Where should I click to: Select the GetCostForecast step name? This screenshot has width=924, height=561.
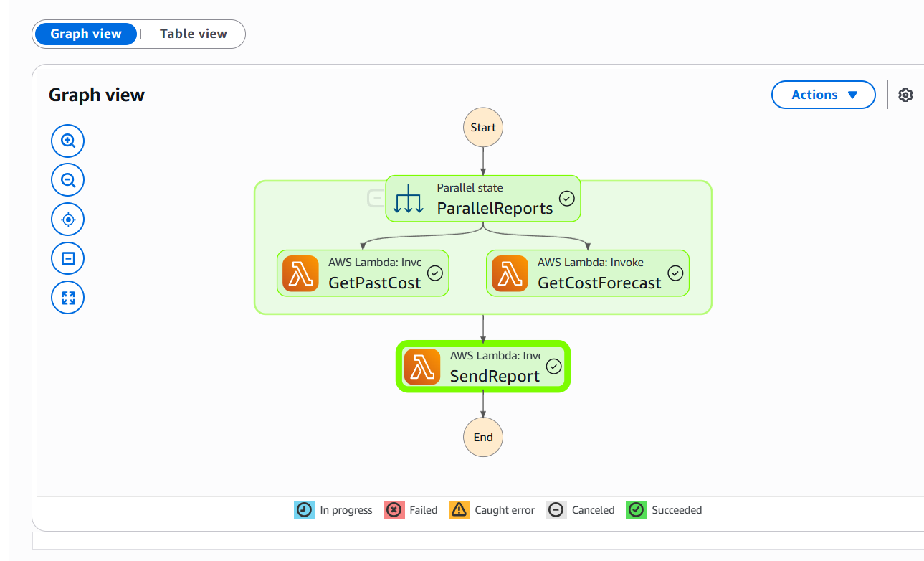pos(599,283)
